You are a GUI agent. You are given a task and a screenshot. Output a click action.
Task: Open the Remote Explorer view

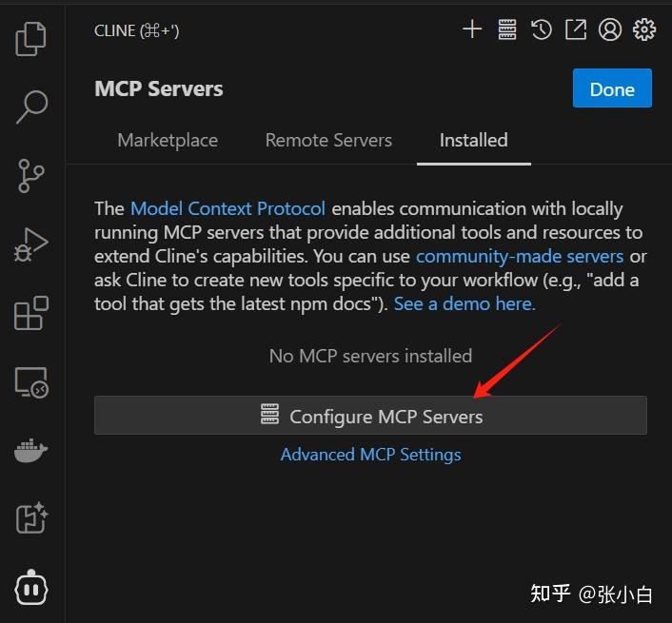[31, 382]
